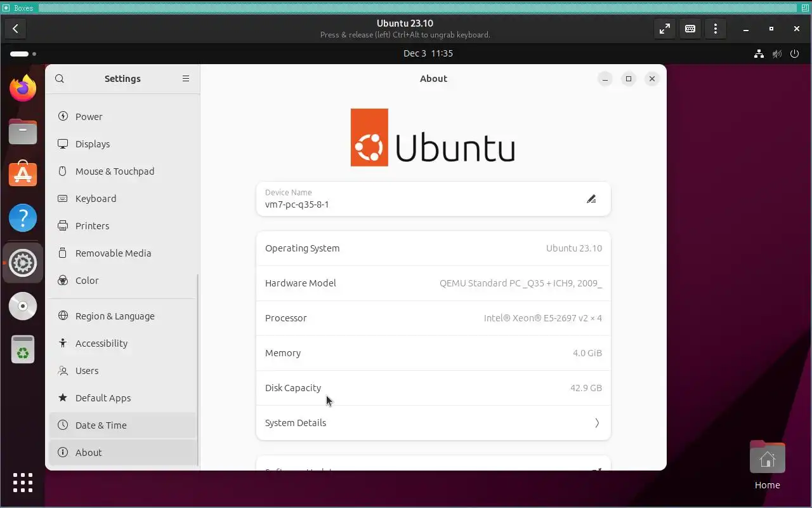Click the power tray icon
812x508 pixels.
click(x=794, y=54)
